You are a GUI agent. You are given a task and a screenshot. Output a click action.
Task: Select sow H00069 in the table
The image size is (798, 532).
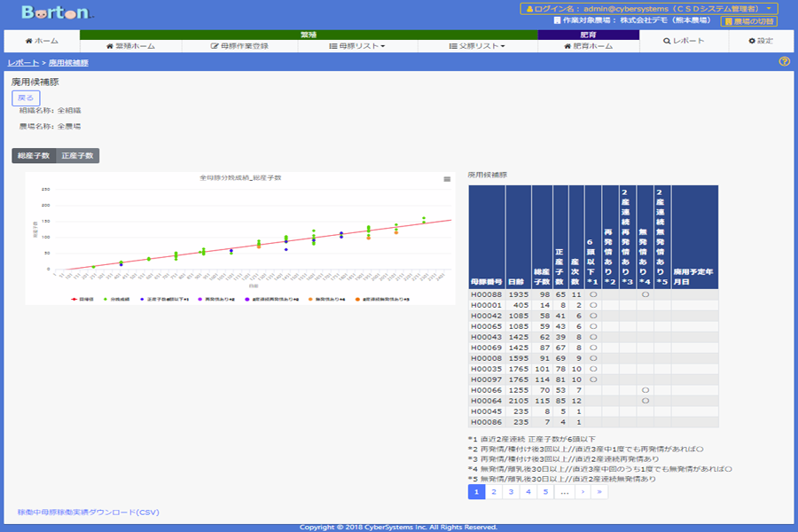(x=486, y=348)
